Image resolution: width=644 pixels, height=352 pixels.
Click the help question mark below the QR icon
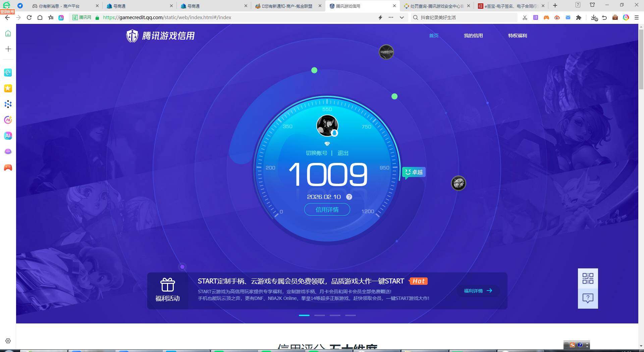click(588, 298)
